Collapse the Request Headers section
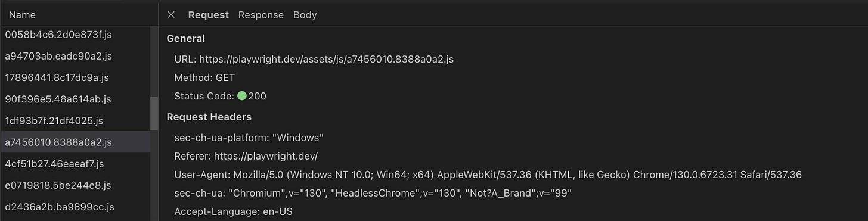Viewport: 868px width, 221px height. pos(209,117)
